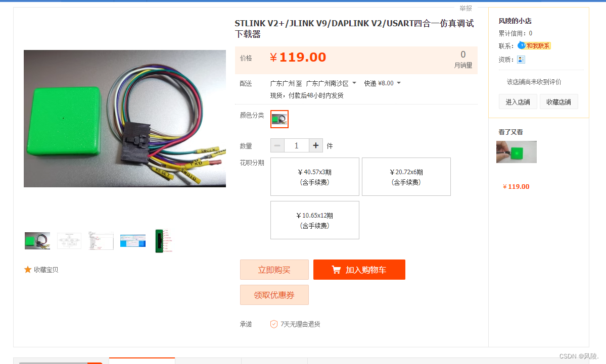Image resolution: width=606 pixels, height=364 pixels.
Task: Increase quantity with the plus button
Action: click(316, 145)
